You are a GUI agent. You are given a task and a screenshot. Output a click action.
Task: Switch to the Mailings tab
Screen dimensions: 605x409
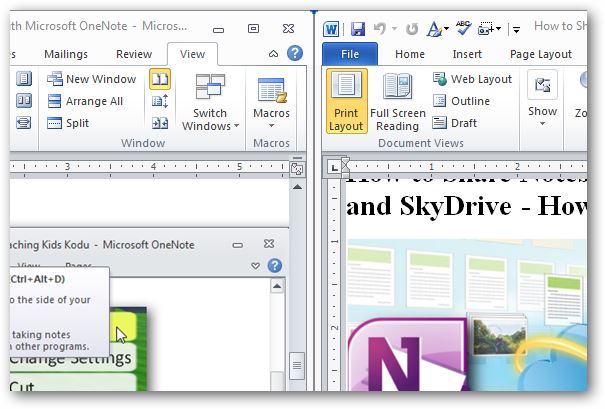pos(66,55)
